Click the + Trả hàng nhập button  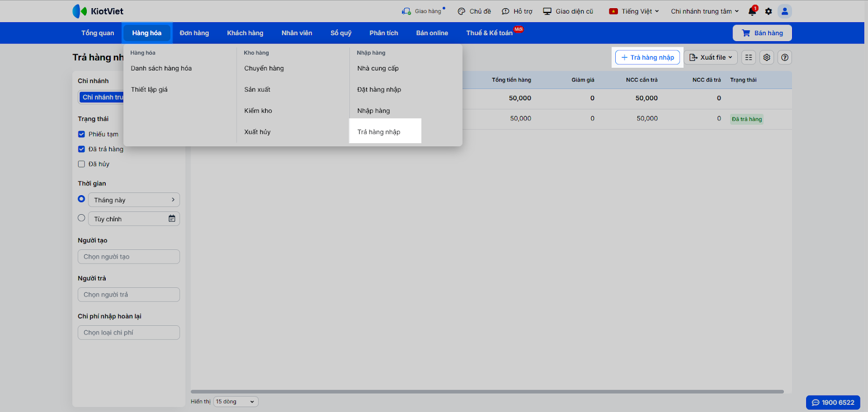tap(647, 57)
